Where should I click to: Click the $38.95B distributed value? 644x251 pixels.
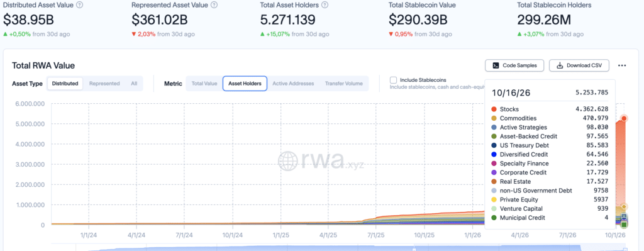click(x=29, y=20)
